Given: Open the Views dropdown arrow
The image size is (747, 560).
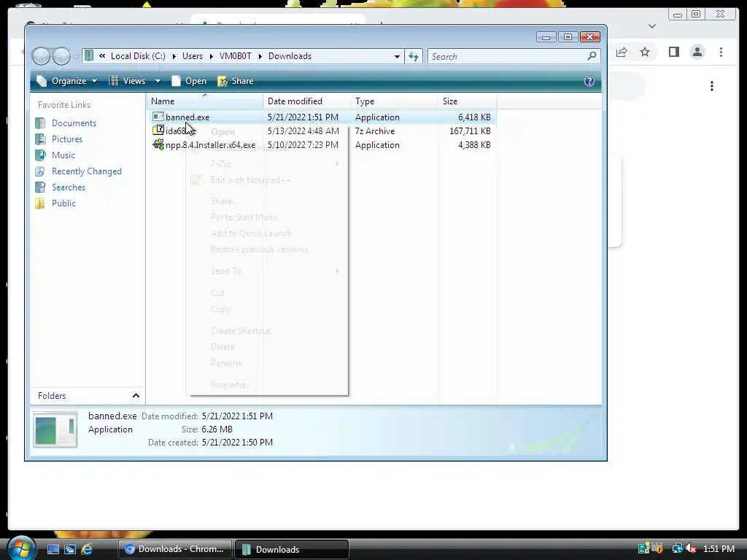Looking at the screenshot, I should click(x=158, y=82).
